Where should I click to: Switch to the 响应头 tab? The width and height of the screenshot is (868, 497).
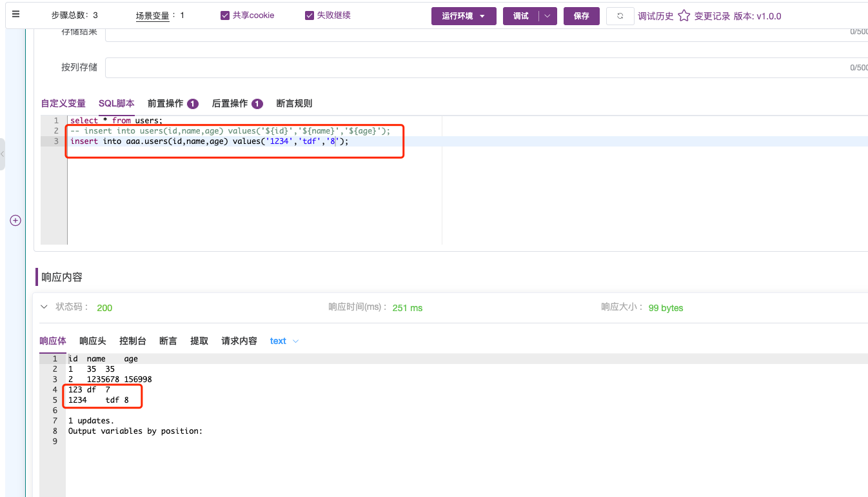[92, 341]
